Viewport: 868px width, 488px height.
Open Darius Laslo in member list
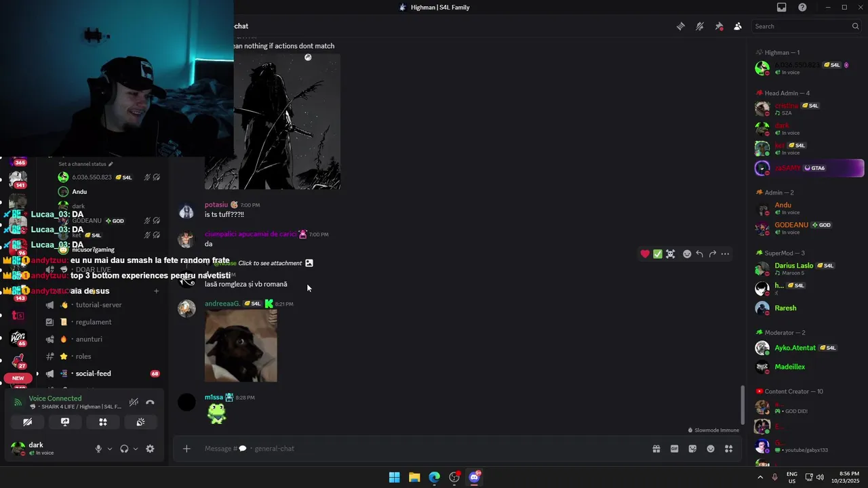(x=794, y=266)
